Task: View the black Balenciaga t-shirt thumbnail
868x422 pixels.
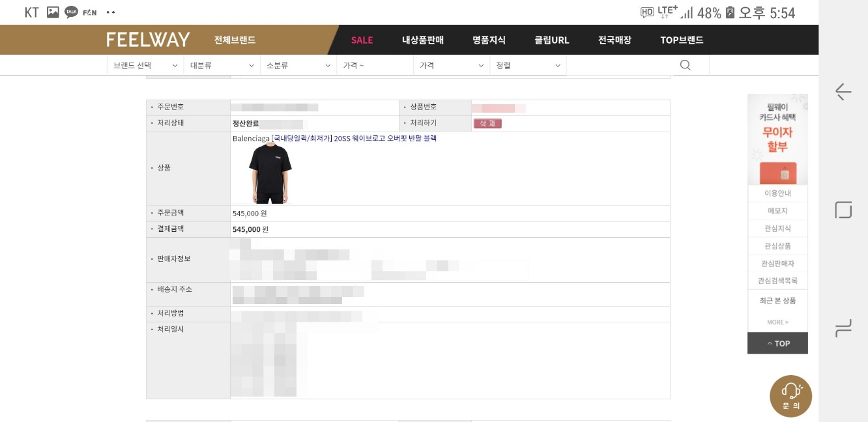Action: click(x=270, y=173)
